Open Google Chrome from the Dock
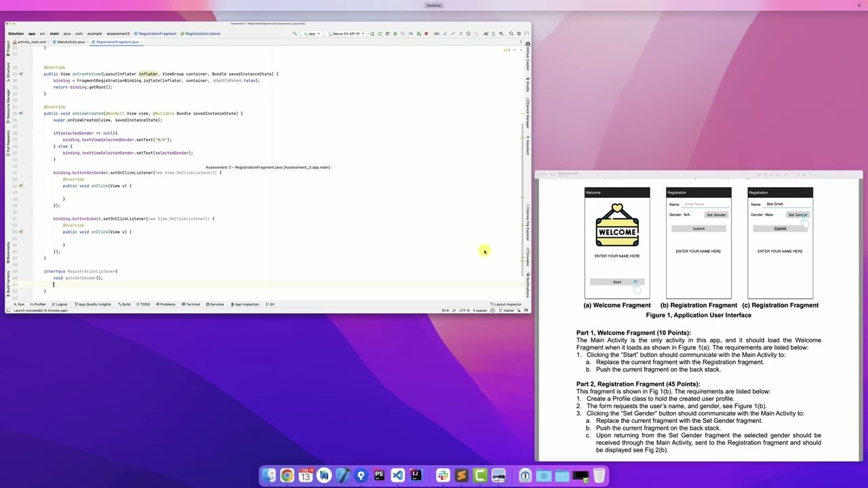This screenshot has height=488, width=868. 287,476
